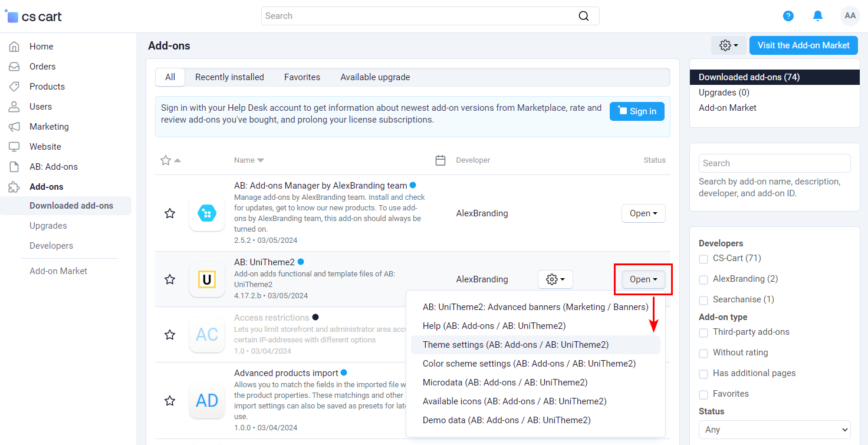Image resolution: width=868 pixels, height=445 pixels.
Task: Switch to the Favorites tab
Action: pos(302,77)
